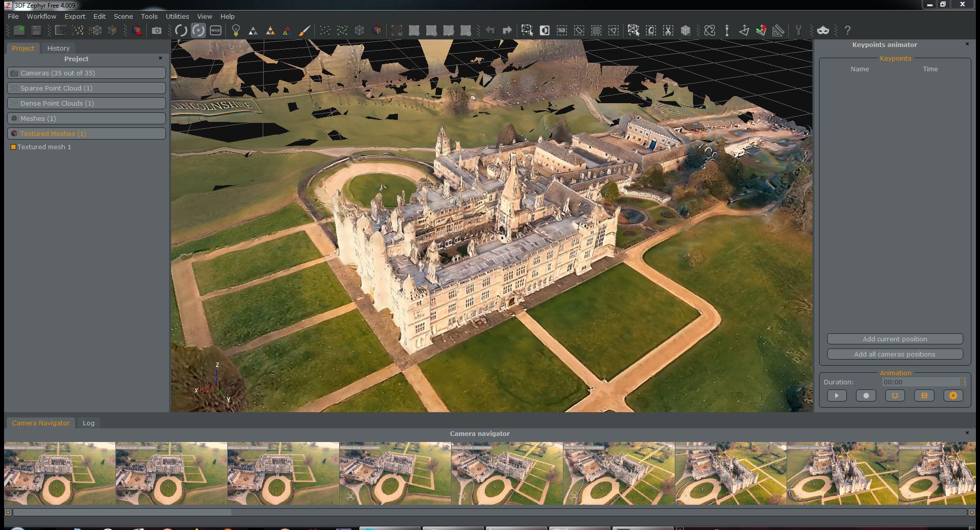The image size is (980, 530).
Task: Click Add current position button
Action: pos(895,339)
